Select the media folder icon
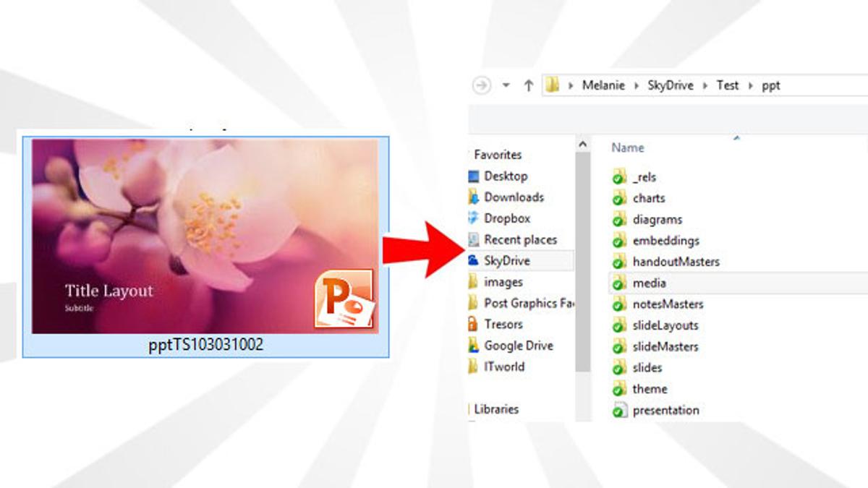The image size is (868, 488). coord(618,283)
